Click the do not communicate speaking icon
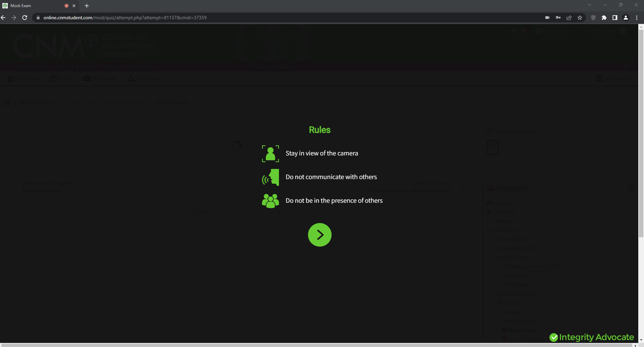 271,177
